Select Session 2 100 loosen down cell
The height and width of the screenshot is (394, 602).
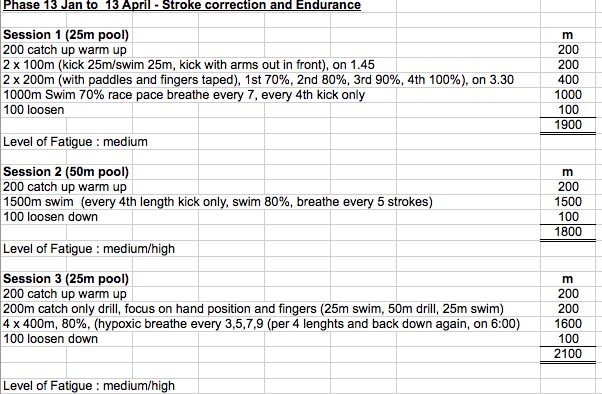(51, 217)
